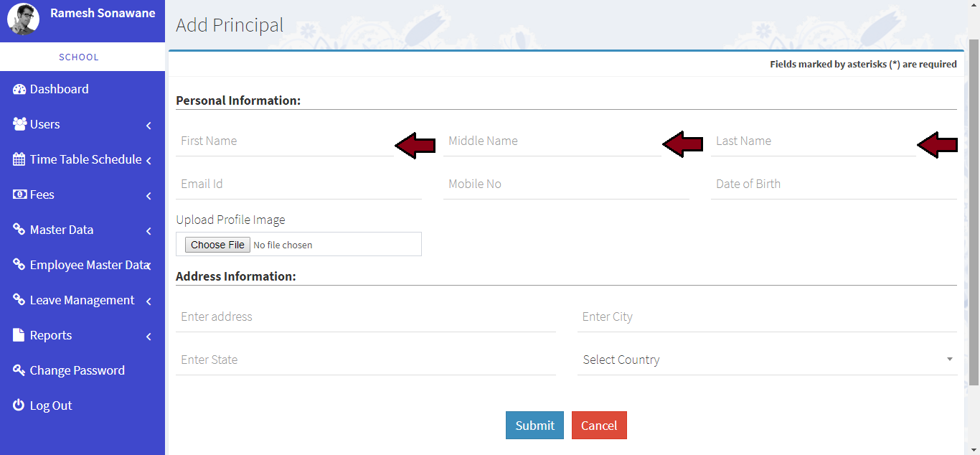980x455 pixels.
Task: Click the Log Out power icon
Action: (x=19, y=405)
